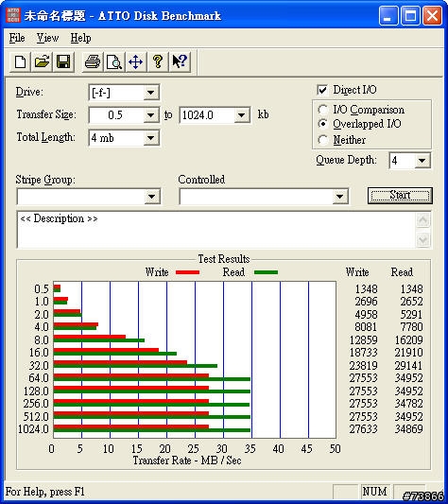Open the Queue Depth dropdown
This screenshot has width=448, height=504.
click(422, 161)
